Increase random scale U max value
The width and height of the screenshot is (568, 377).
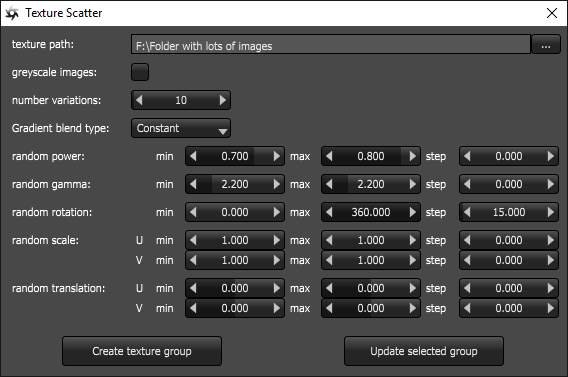[x=413, y=240]
